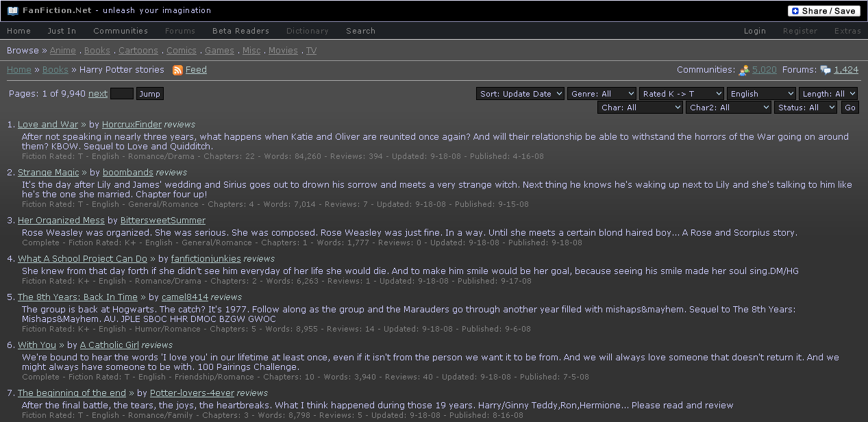Screen dimensions: 868x422
Task: Open the Just In menu item
Action: click(x=62, y=31)
